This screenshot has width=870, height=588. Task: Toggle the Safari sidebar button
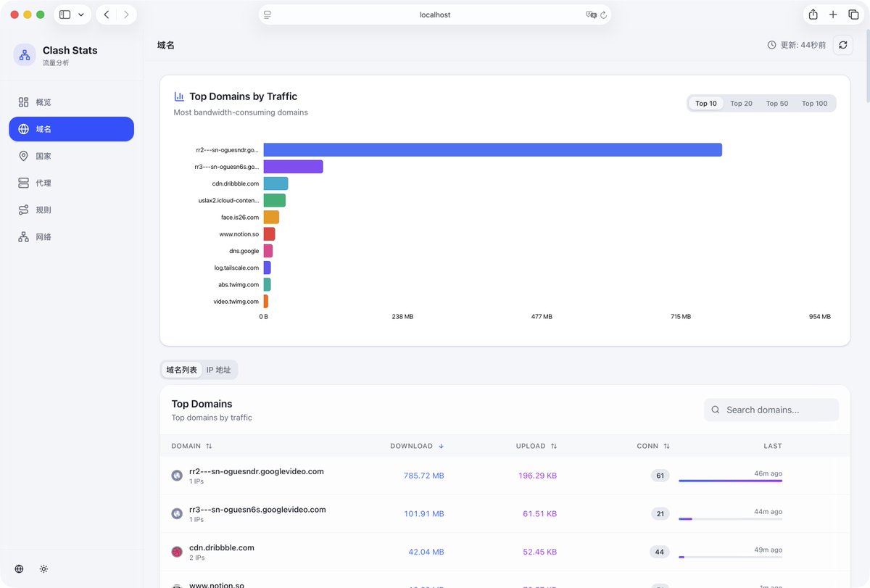(x=65, y=15)
